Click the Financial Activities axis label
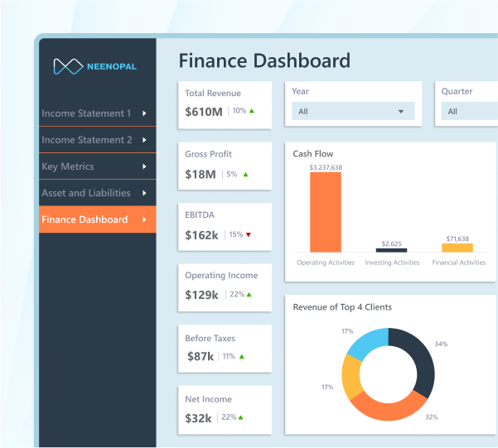Screen dimensions: 498x448 click(459, 263)
